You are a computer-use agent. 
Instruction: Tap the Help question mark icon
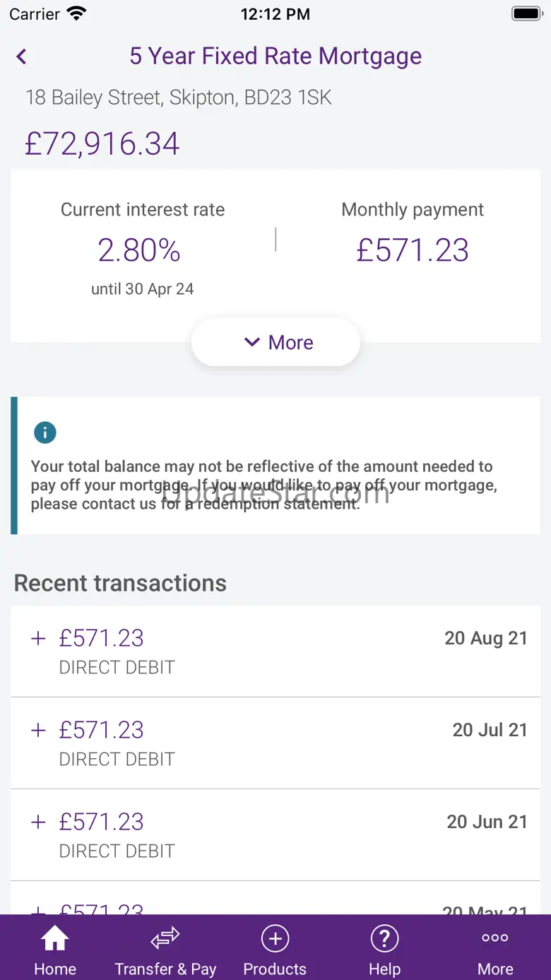tap(384, 939)
